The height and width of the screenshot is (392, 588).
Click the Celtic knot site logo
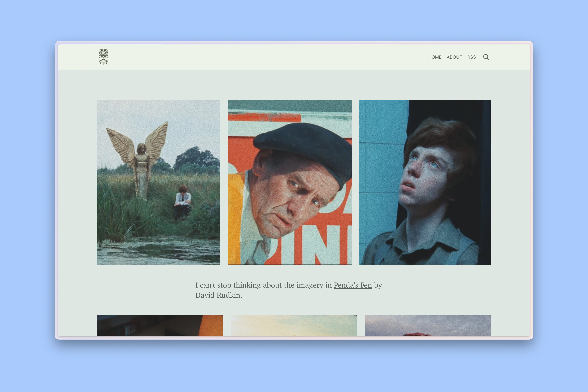tap(103, 57)
